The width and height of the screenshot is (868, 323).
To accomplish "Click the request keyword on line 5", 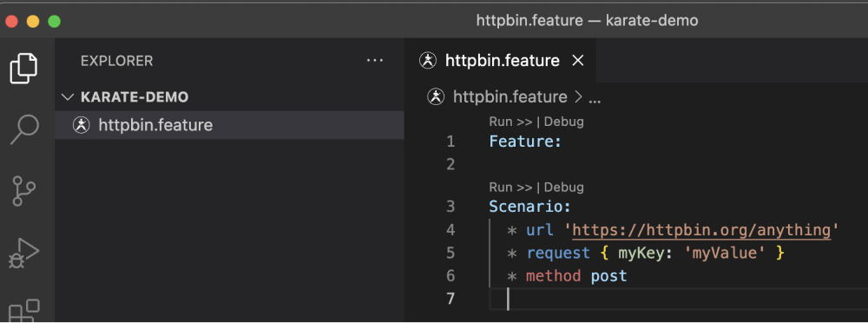I will [x=558, y=254].
